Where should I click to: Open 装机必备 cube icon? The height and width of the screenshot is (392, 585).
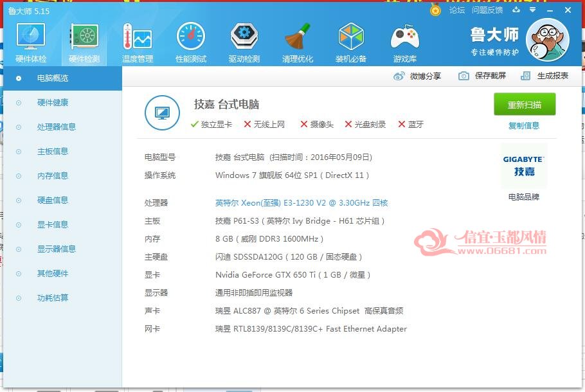click(351, 42)
